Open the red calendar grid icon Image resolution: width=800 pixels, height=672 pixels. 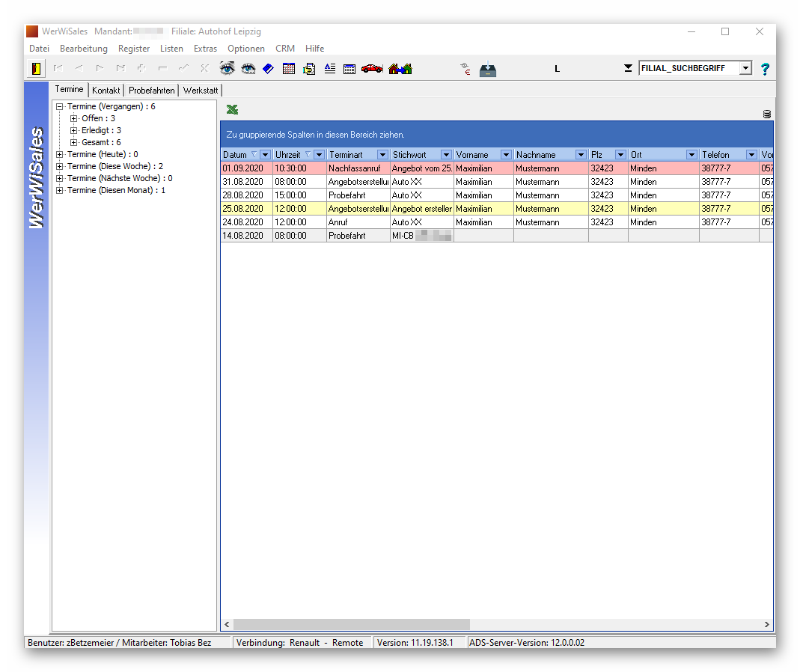point(289,68)
